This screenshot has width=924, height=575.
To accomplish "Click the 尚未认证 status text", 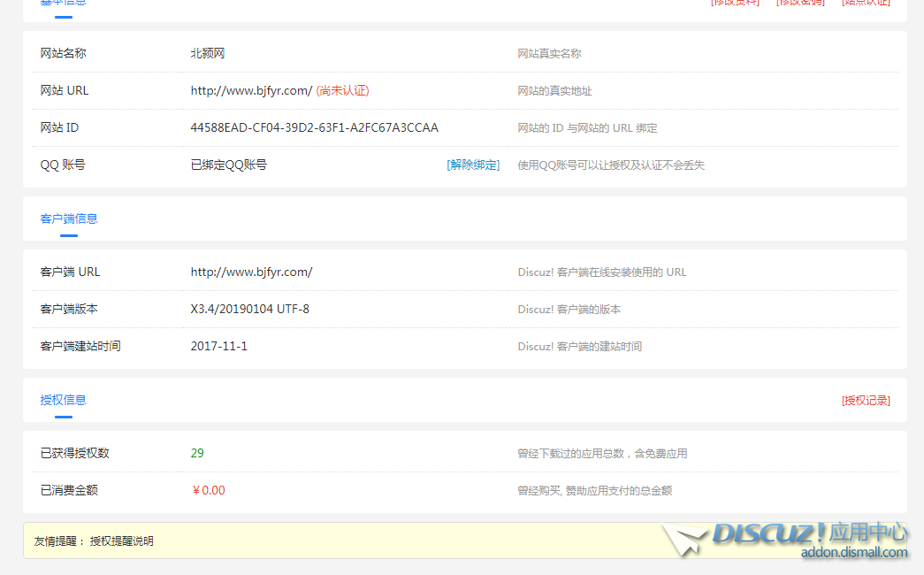I will (342, 90).
